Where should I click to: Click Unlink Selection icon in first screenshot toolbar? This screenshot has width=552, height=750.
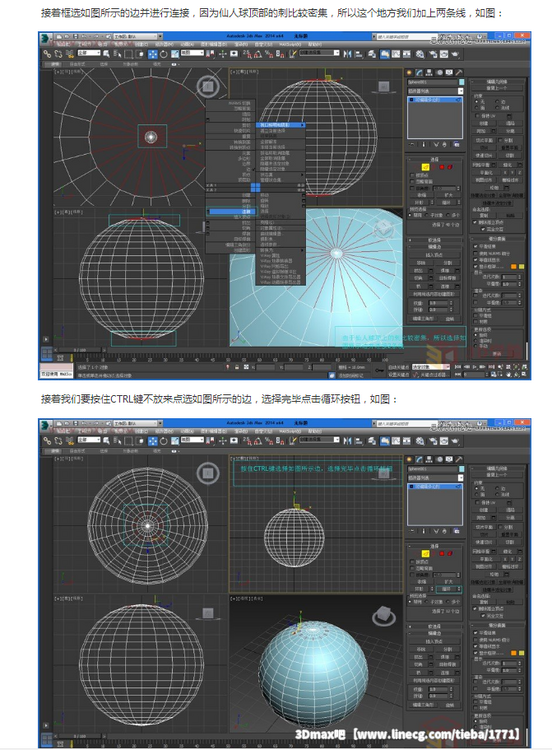point(58,54)
